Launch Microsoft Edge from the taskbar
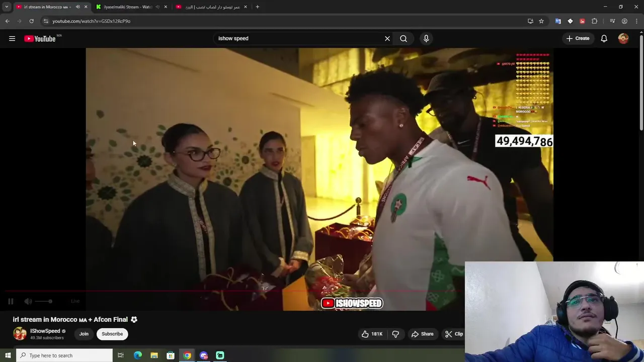 click(138, 355)
